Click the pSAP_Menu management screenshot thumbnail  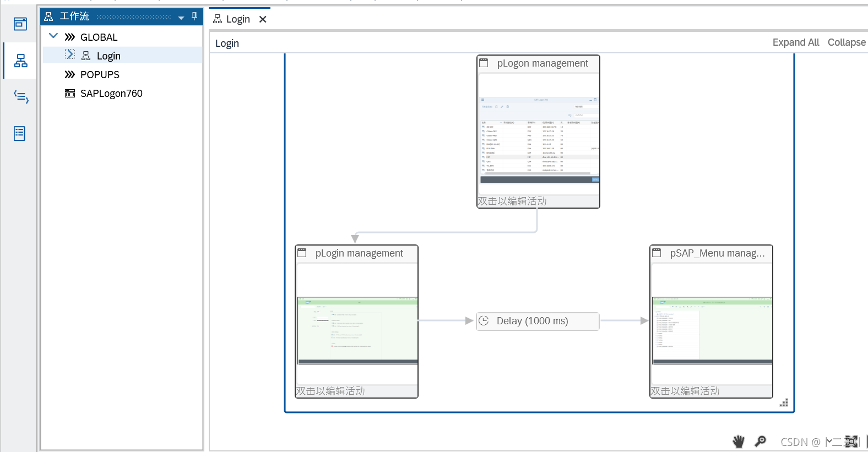[x=712, y=330]
